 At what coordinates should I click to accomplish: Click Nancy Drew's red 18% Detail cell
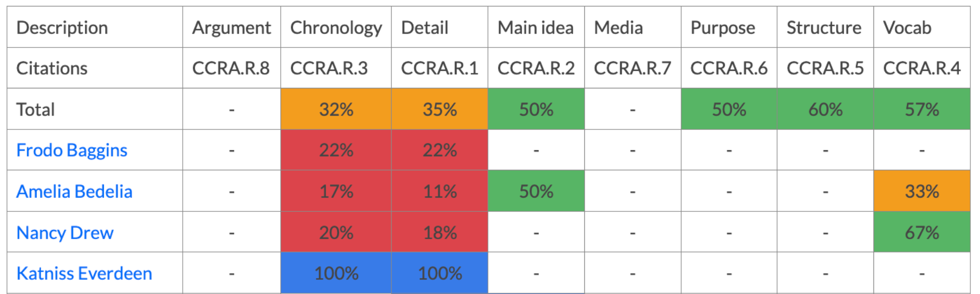[x=439, y=233]
